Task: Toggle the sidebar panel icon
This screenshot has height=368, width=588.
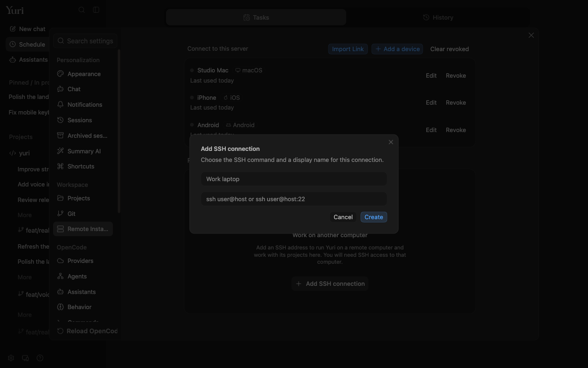Action: coord(96,10)
